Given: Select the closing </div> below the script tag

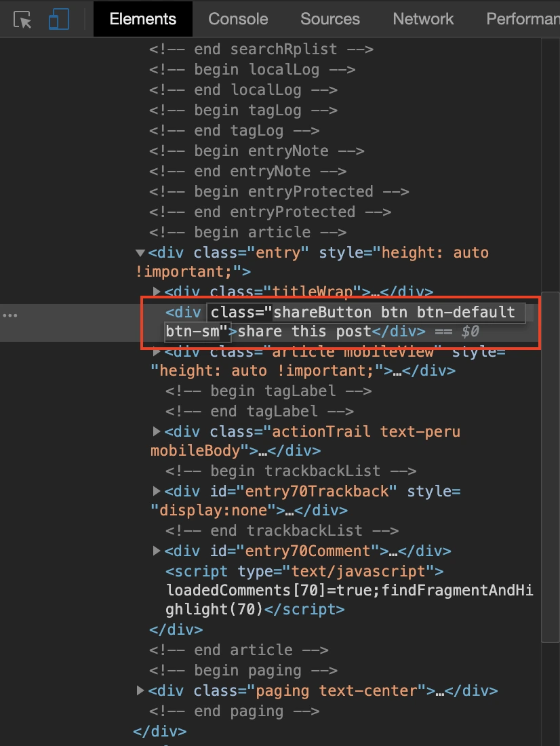Looking at the screenshot, I should point(176,629).
